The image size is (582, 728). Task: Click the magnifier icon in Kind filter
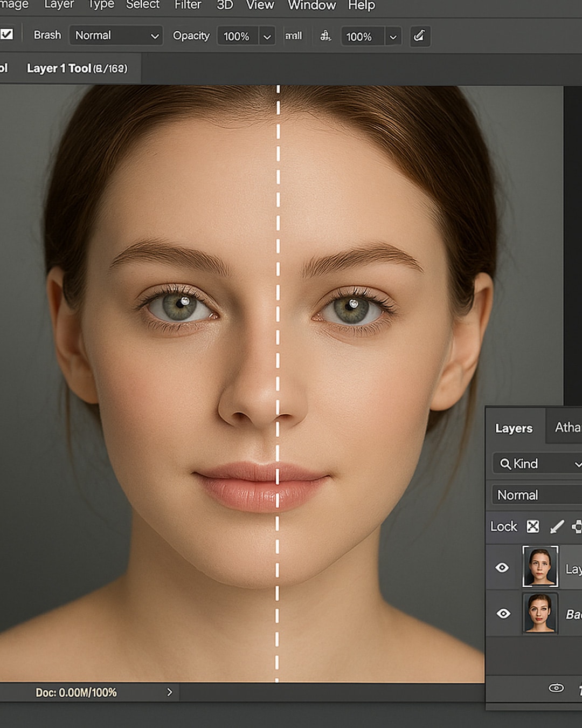[x=505, y=464]
